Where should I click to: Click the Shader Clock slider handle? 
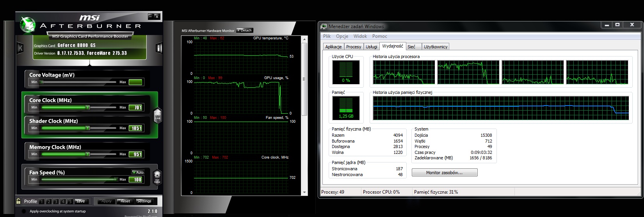(88, 128)
